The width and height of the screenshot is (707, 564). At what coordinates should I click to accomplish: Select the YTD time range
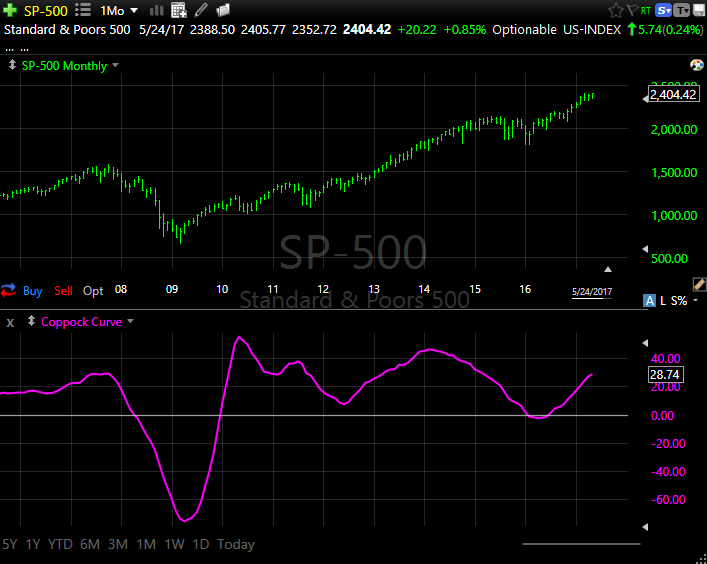pyautogui.click(x=60, y=544)
